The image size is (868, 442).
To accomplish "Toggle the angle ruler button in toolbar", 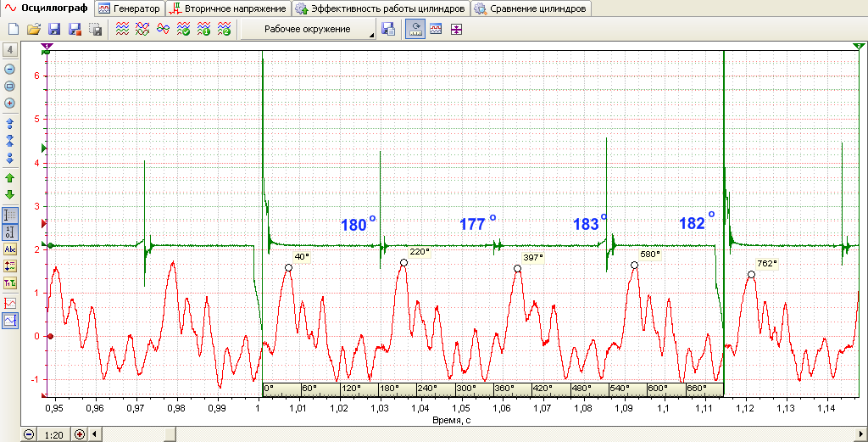I will point(415,30).
